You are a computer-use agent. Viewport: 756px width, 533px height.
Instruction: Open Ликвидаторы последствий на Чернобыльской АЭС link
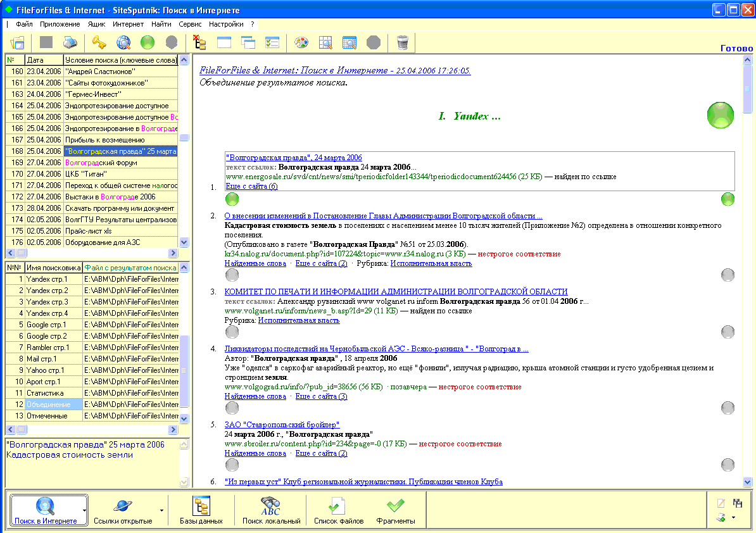377,348
